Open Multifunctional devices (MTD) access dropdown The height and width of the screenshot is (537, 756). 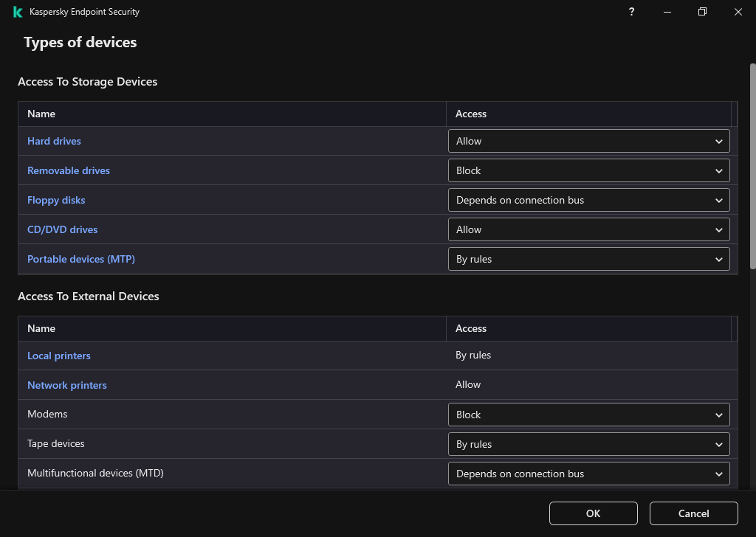[x=588, y=474]
